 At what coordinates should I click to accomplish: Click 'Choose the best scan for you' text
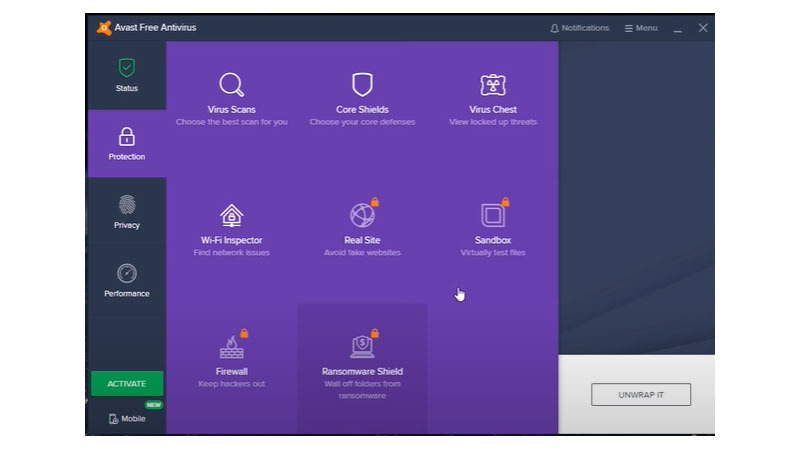tap(232, 122)
